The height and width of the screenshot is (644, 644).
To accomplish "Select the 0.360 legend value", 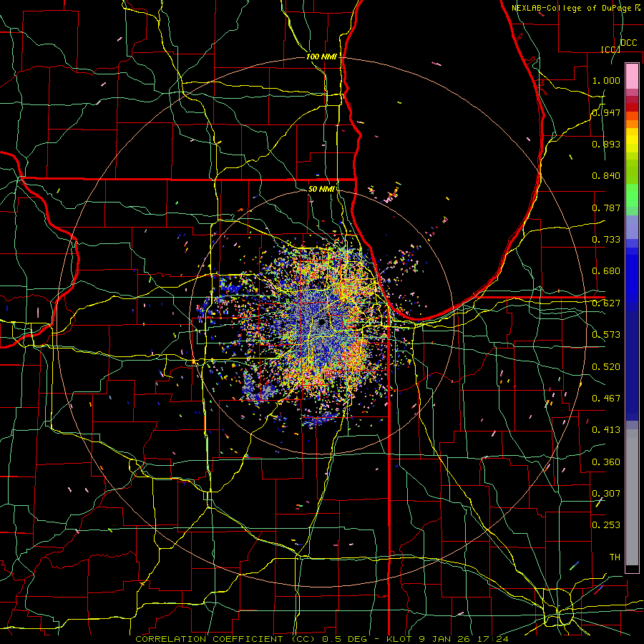I will (x=606, y=462).
